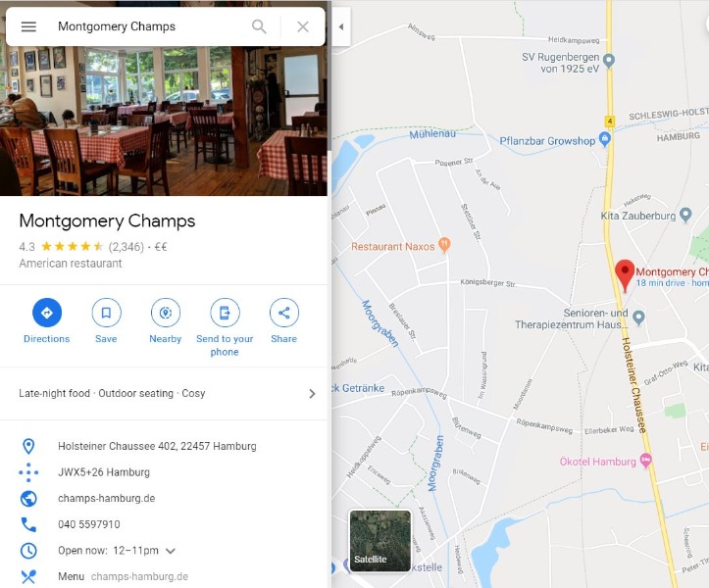Find places Nearby
This screenshot has width=709, height=588.
pyautogui.click(x=166, y=320)
